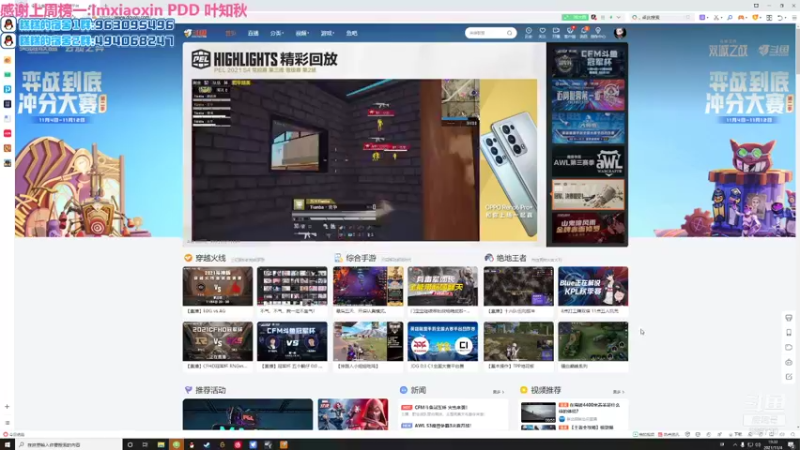Select the 首页 tab in the navigation bar

pos(230,33)
